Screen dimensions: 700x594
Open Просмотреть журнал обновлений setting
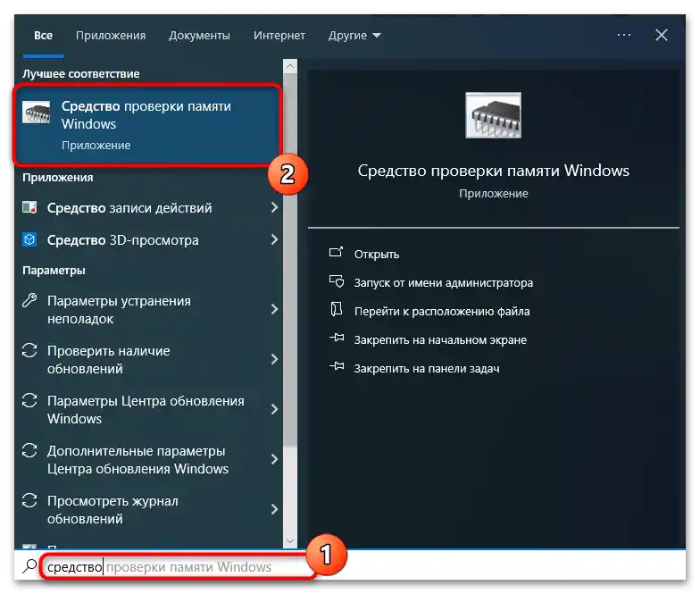112,509
